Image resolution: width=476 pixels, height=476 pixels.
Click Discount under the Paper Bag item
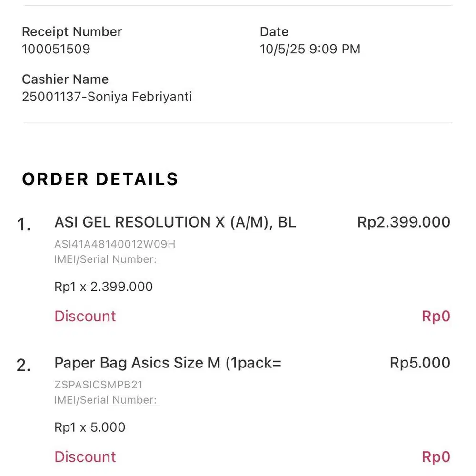tap(85, 457)
